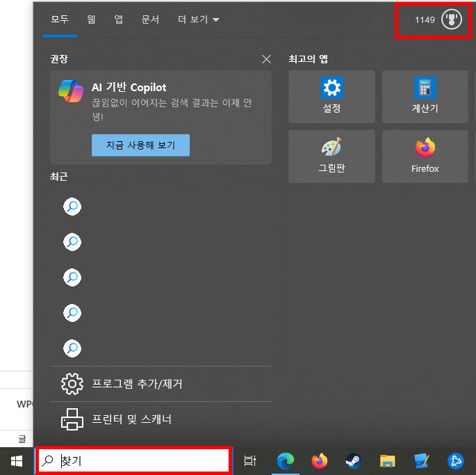Screen dimensions: 476x475
Task: Click the Windows Start button
Action: click(17, 460)
